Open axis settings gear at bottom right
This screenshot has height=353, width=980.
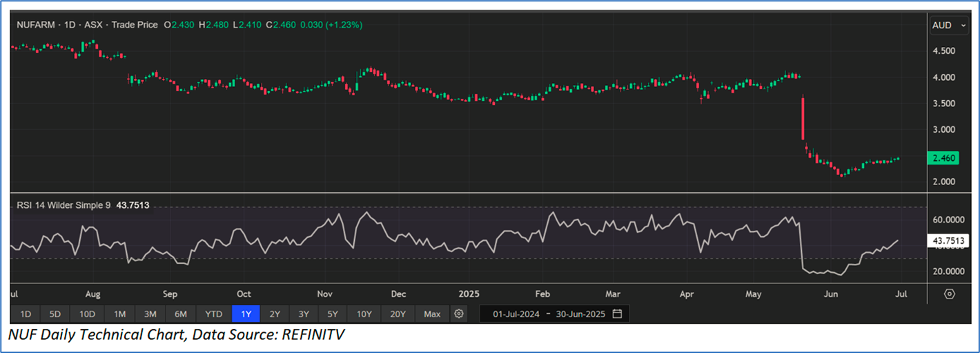(x=950, y=294)
